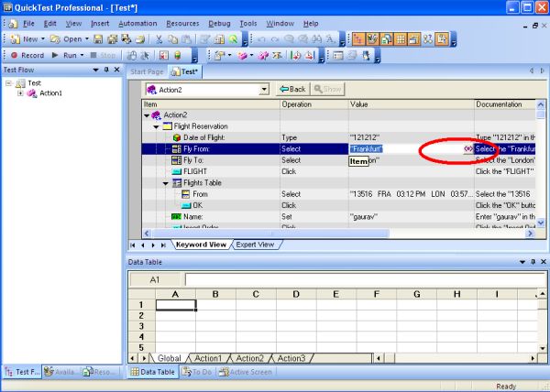Click the Save floppy disk icon

point(98,39)
